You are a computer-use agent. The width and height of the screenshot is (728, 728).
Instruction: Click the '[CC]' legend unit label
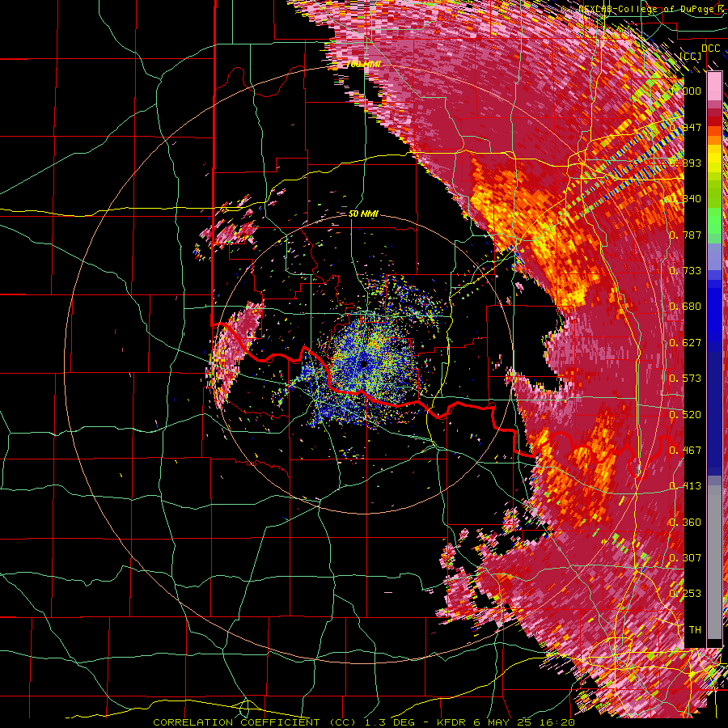click(691, 56)
